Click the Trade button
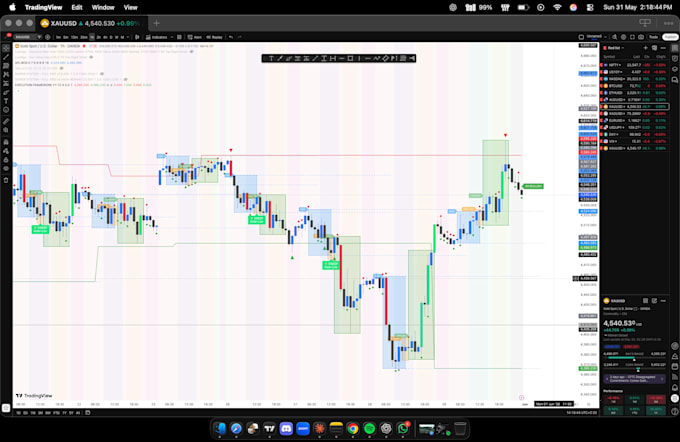The image size is (680, 442). coord(653,37)
